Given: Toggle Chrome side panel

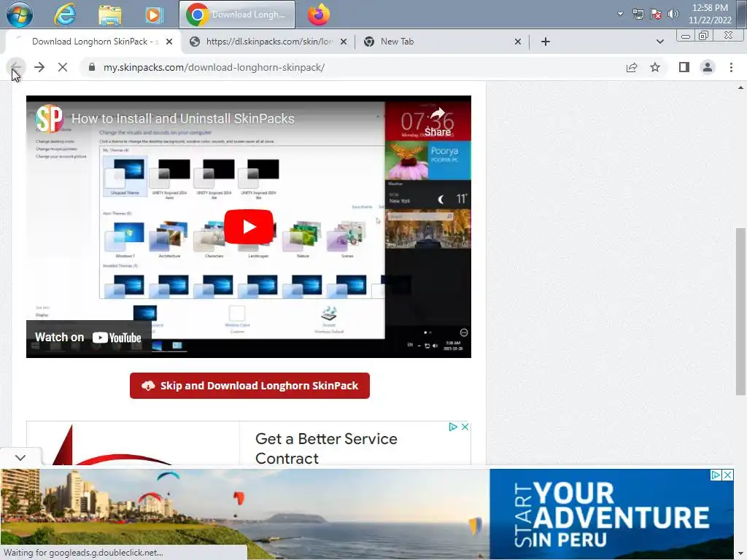Looking at the screenshot, I should (x=684, y=67).
